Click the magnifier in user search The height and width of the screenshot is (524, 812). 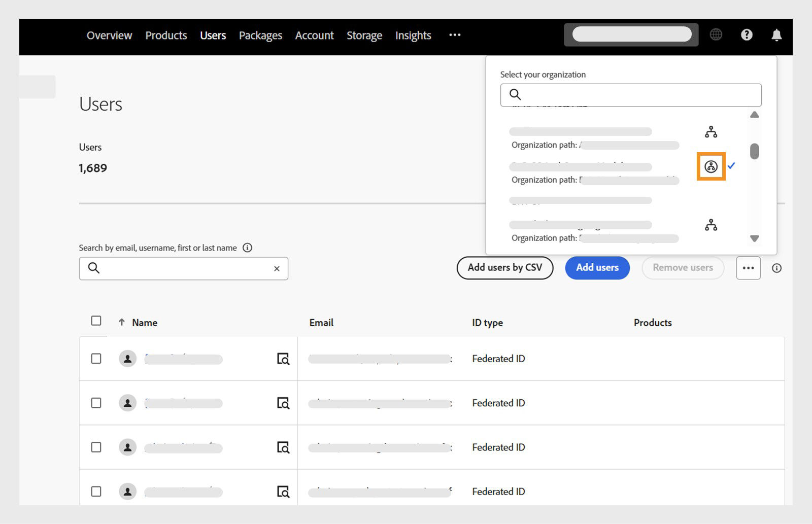point(94,268)
